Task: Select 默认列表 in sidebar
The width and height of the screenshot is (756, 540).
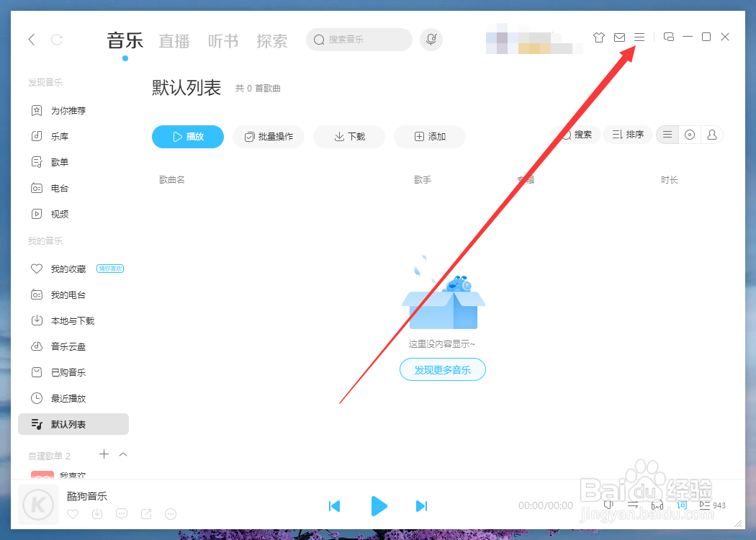Action: 73,424
